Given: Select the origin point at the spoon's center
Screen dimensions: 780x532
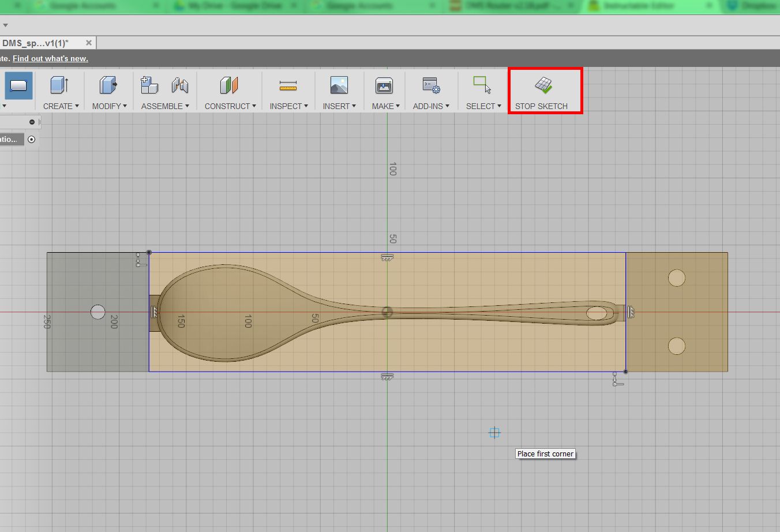Looking at the screenshot, I should (387, 312).
